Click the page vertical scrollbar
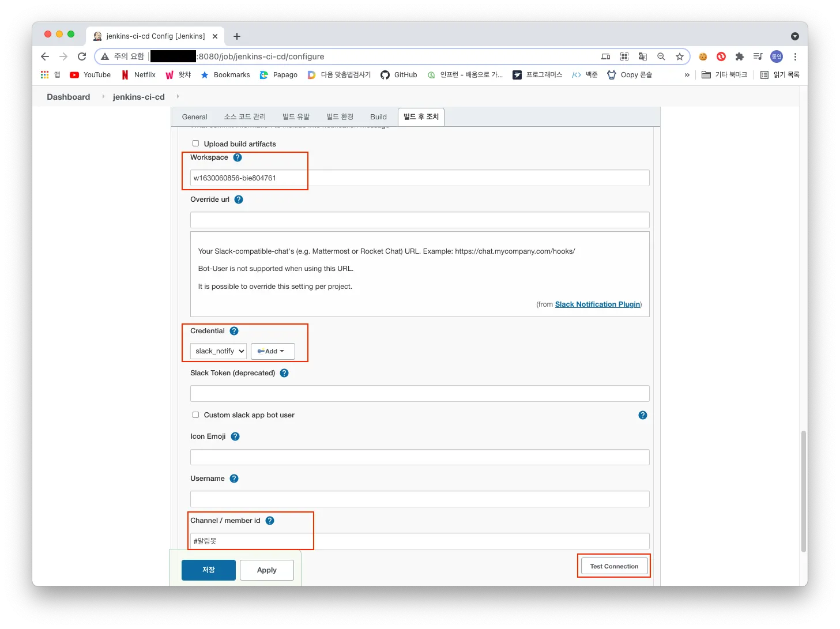The width and height of the screenshot is (840, 629). [x=803, y=491]
